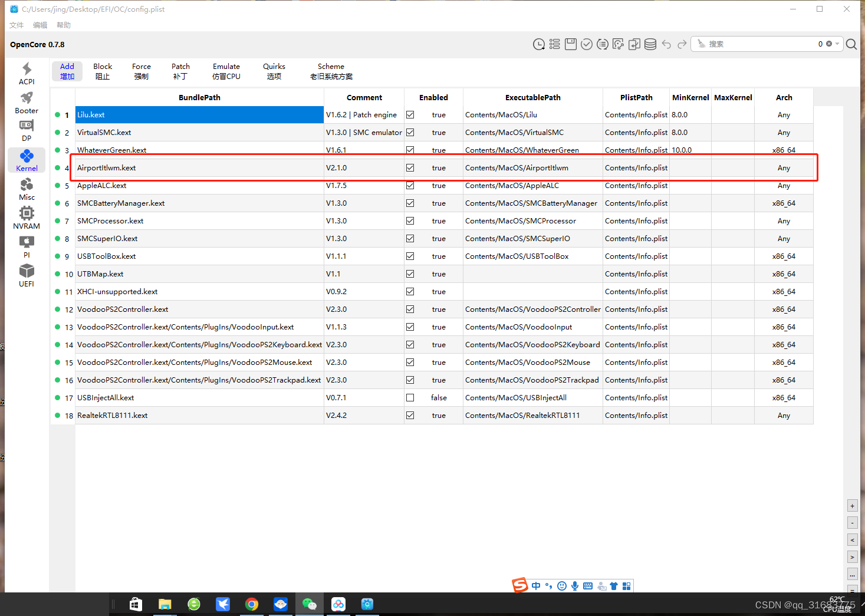
Task: Open Sogou emoji smiley icon
Action: pos(562,586)
